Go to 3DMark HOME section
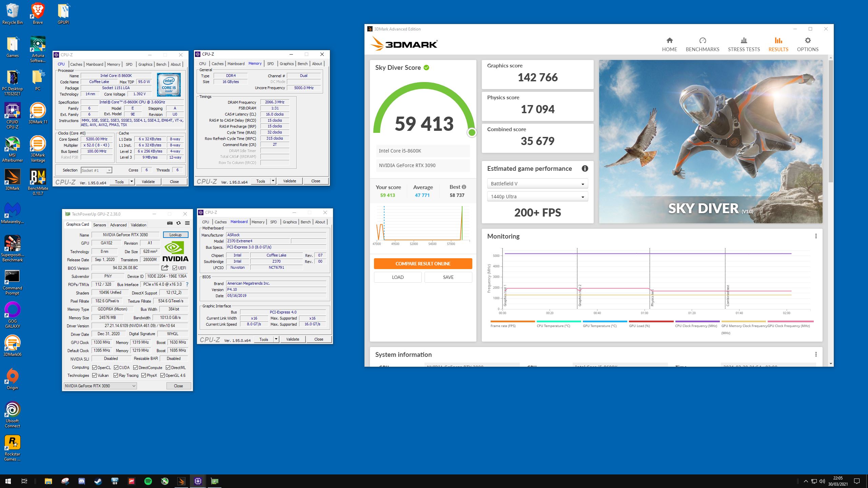Image resolution: width=868 pixels, height=488 pixels. click(x=669, y=44)
